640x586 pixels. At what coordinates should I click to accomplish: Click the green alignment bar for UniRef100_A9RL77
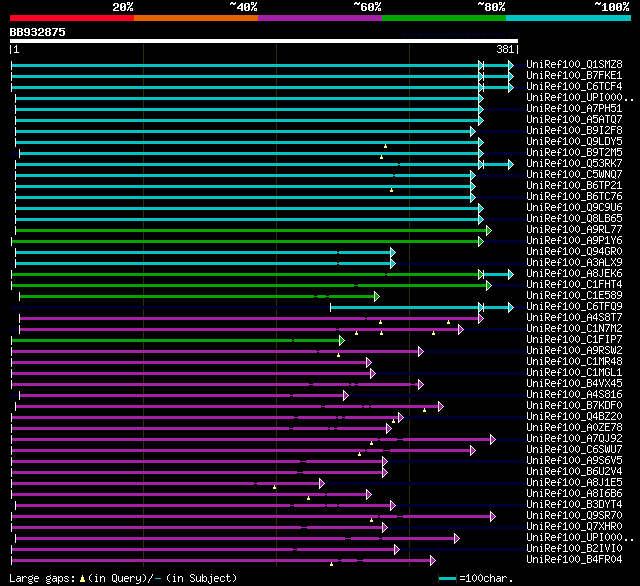(x=251, y=231)
